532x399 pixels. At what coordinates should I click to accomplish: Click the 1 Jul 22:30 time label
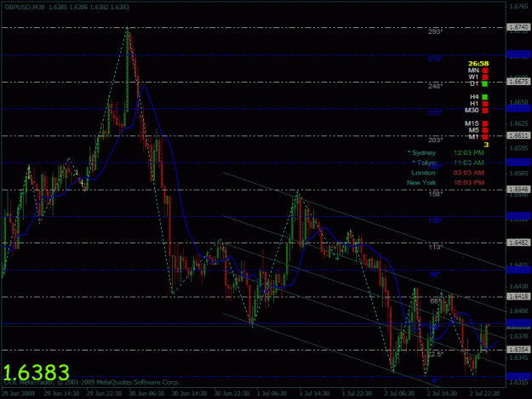[357, 393]
